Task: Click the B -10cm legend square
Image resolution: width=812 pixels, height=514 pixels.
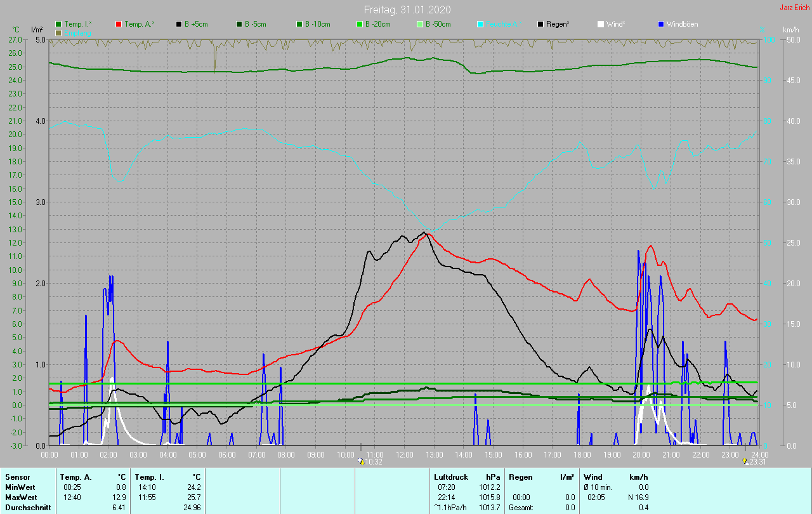Action: tap(299, 24)
